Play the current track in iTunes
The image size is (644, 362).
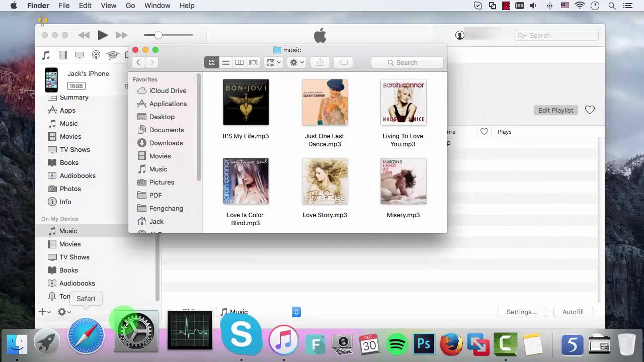pos(103,35)
